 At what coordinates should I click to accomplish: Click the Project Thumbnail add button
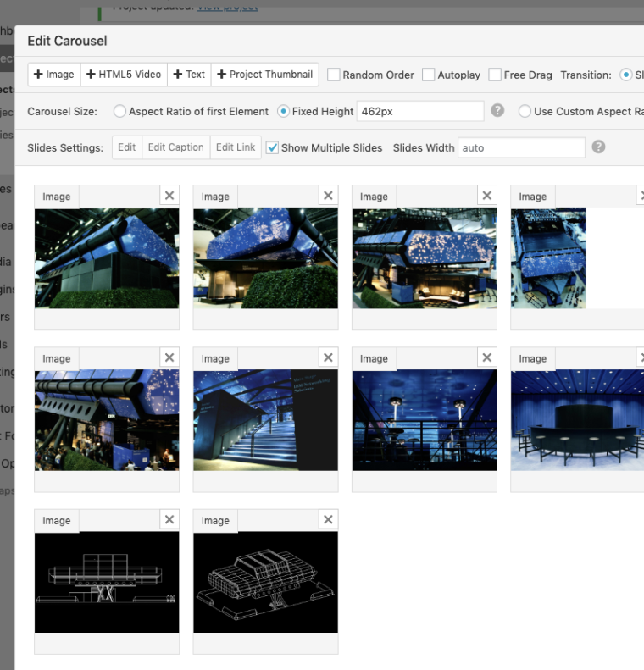(x=264, y=75)
